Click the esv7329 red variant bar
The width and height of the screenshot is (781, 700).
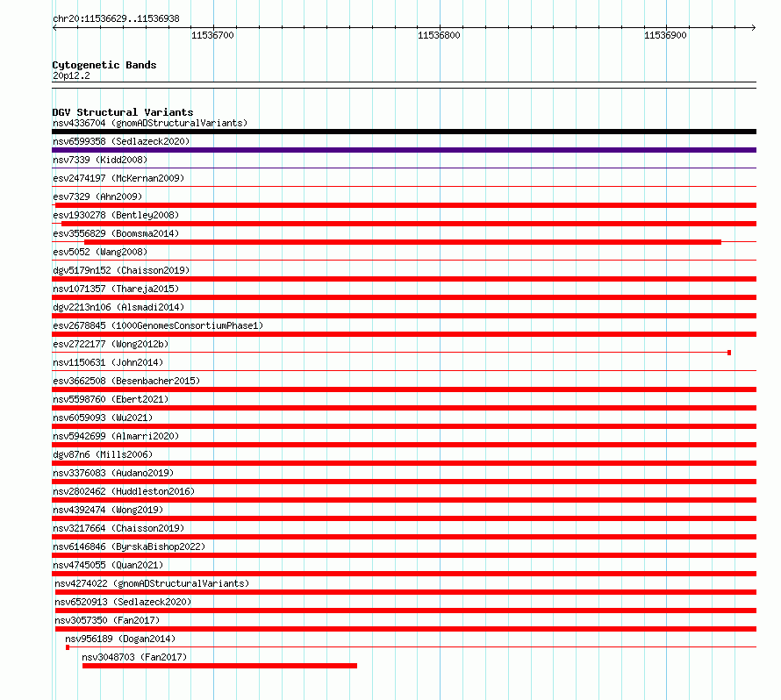point(405,205)
